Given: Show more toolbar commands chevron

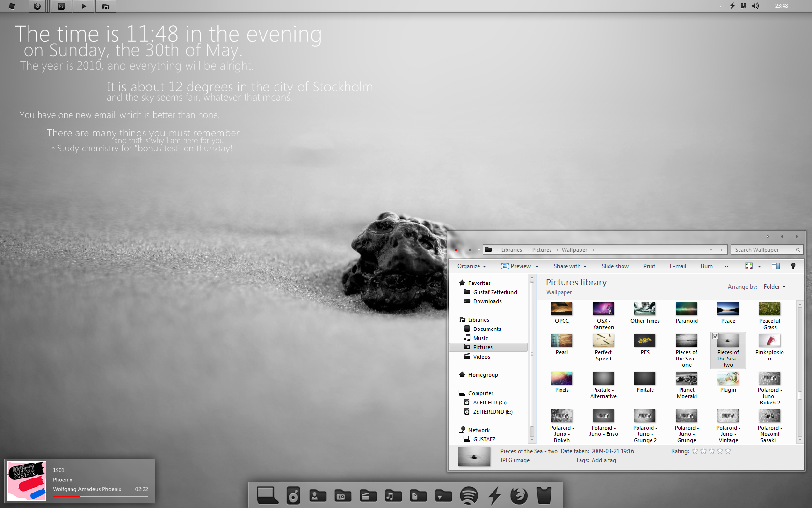Looking at the screenshot, I should (726, 266).
